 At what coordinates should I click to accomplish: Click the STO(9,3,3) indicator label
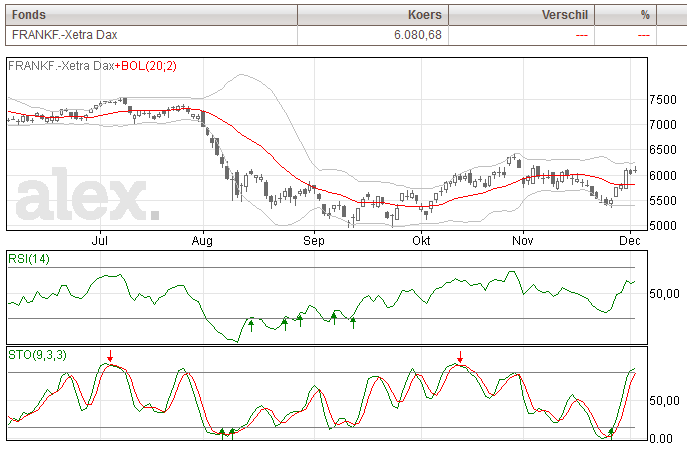[37, 354]
